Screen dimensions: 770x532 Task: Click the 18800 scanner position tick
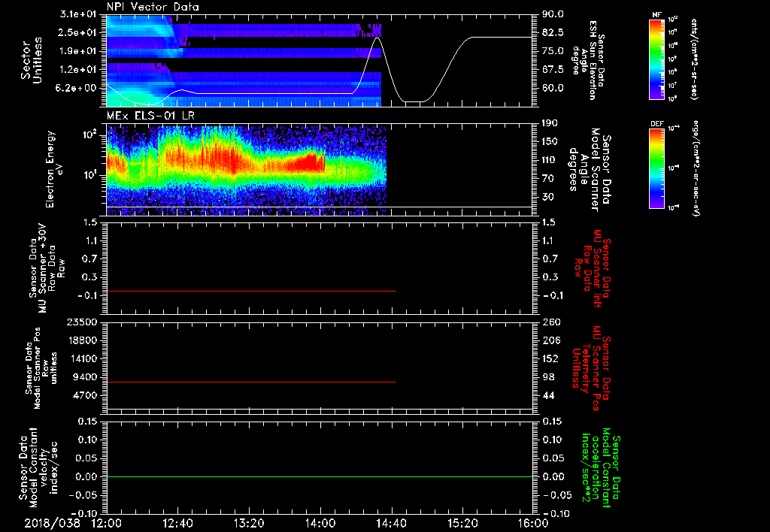pos(84,340)
